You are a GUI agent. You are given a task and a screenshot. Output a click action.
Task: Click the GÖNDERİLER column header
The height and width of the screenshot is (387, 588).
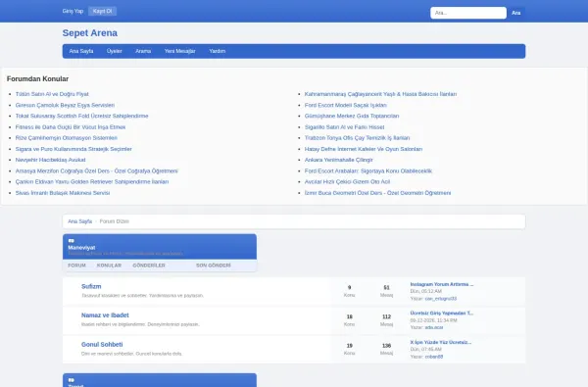[x=149, y=266]
